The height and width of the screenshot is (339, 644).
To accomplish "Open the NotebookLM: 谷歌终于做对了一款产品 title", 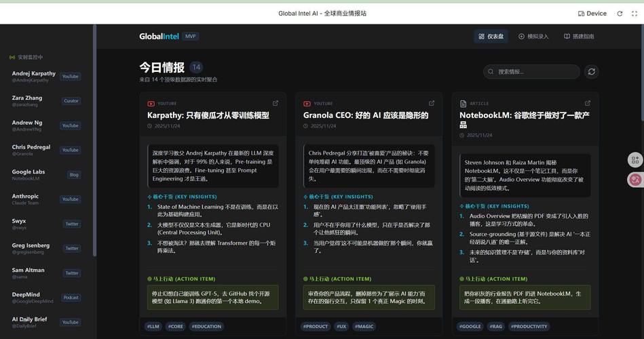I will 525,120.
